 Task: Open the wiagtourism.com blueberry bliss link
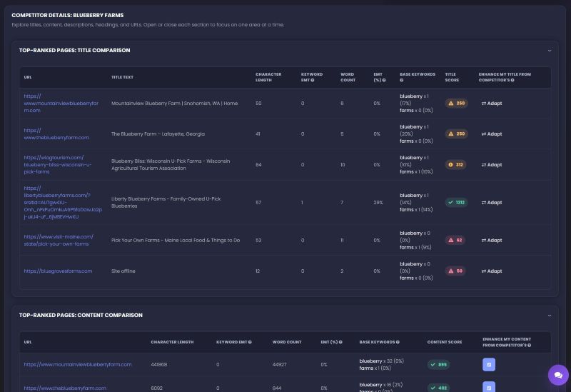[58, 165]
